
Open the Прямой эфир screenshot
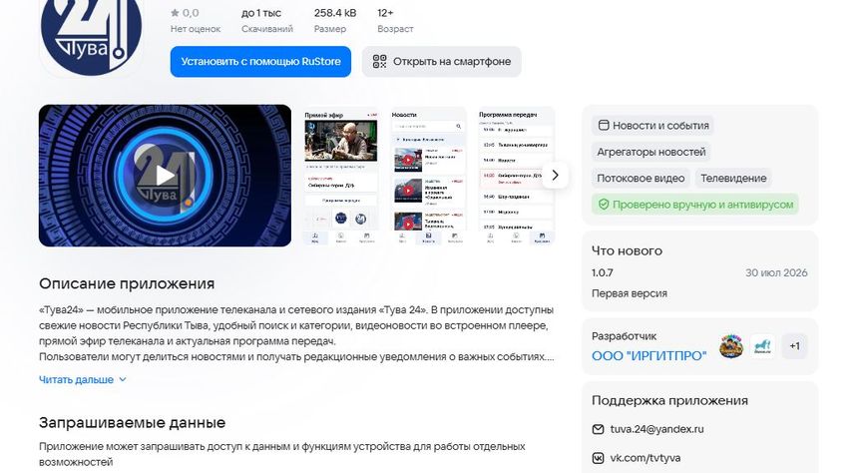pos(340,176)
